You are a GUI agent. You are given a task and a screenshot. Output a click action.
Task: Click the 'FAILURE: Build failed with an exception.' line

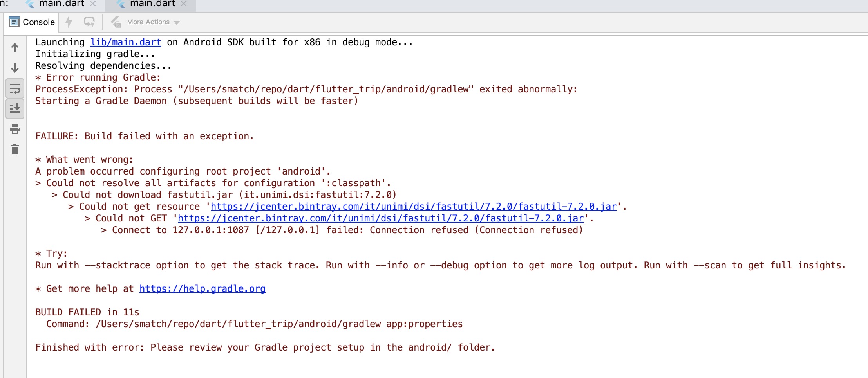tap(145, 136)
